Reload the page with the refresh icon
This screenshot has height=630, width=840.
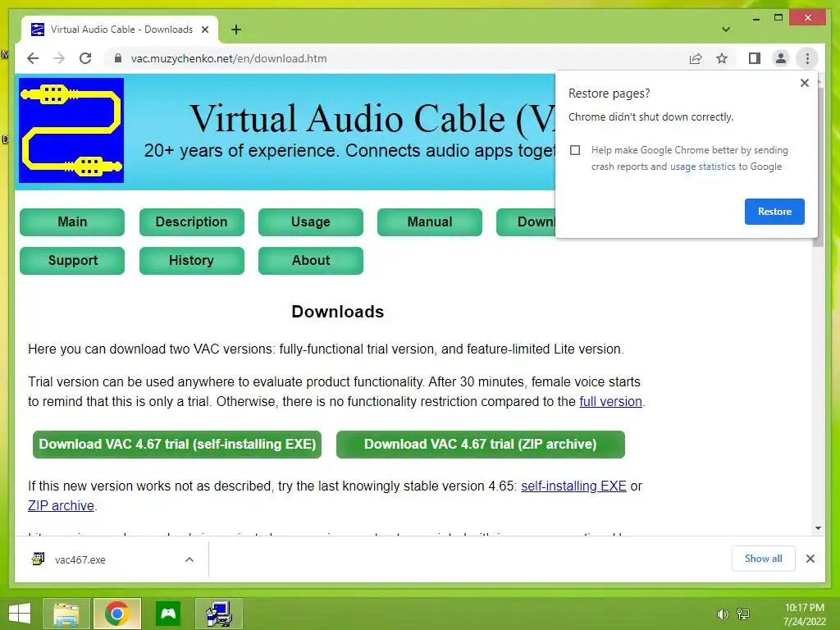(x=85, y=58)
